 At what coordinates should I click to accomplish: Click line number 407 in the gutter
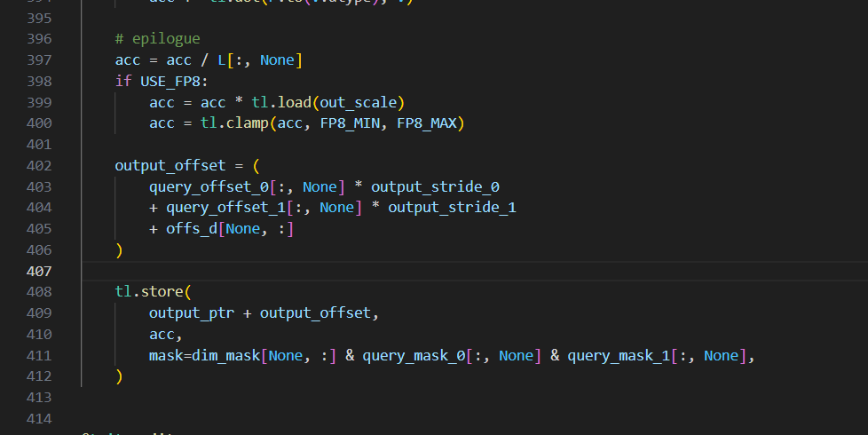tap(39, 271)
